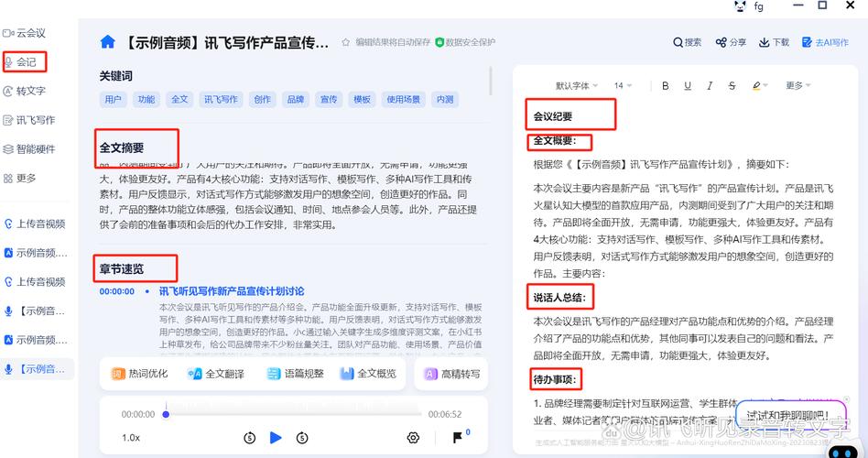Click 全文概览 tool
The image size is (868, 458).
click(x=368, y=374)
